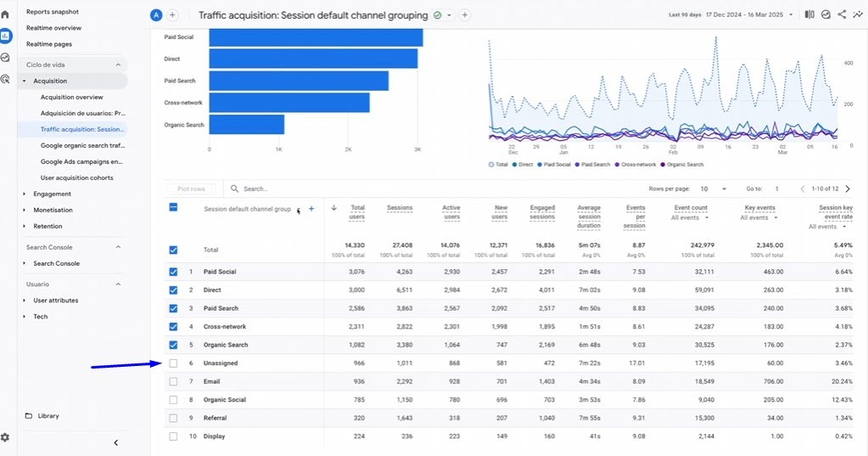The width and height of the screenshot is (868, 456).
Task: Collapse the Ciclo de vida section
Action: [x=118, y=65]
